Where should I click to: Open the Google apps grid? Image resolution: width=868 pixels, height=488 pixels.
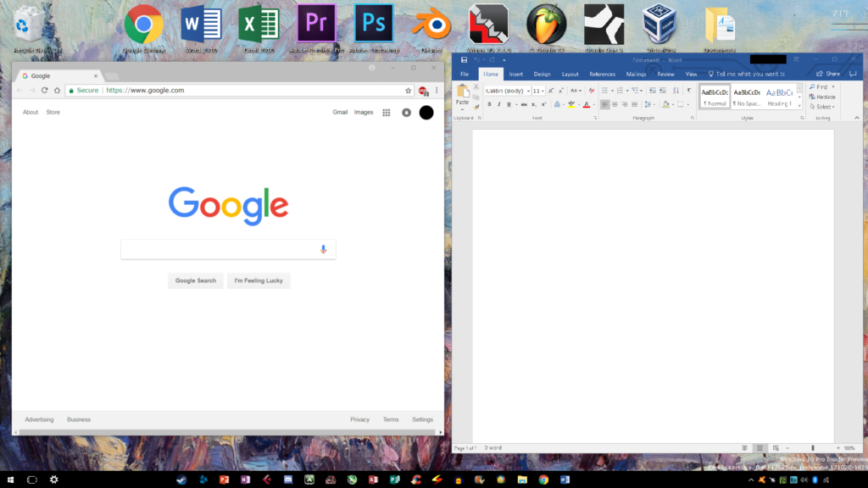click(x=387, y=113)
